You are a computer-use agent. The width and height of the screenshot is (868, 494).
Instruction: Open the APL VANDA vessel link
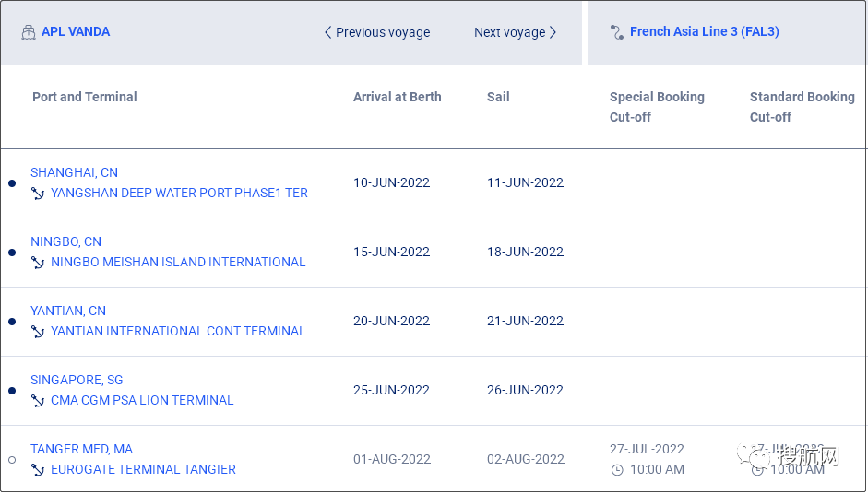[x=76, y=32]
